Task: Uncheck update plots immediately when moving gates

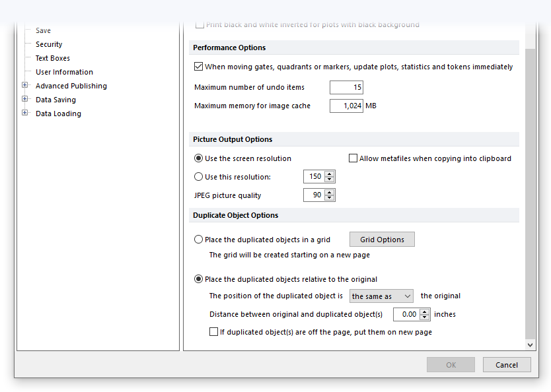Action: click(x=199, y=67)
